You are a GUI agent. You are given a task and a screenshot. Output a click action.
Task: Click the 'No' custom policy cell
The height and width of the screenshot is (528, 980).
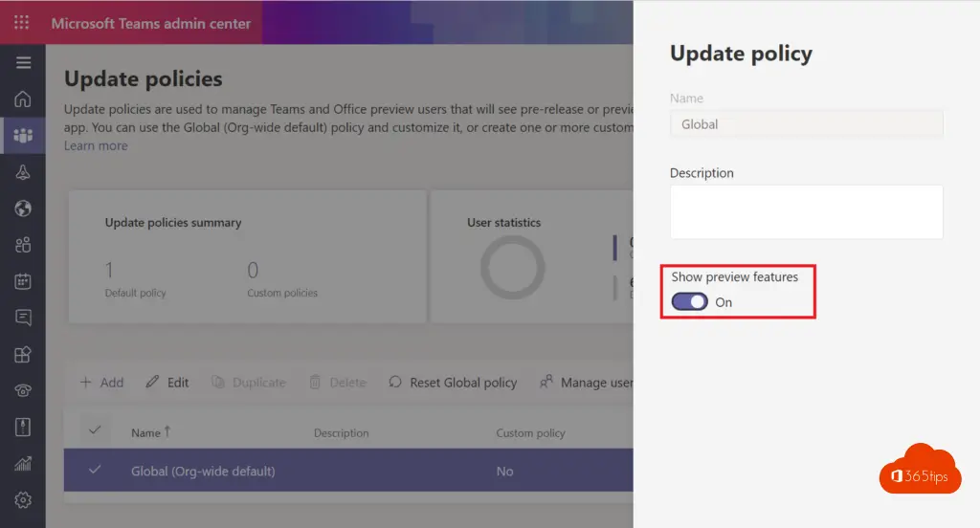pyautogui.click(x=505, y=472)
